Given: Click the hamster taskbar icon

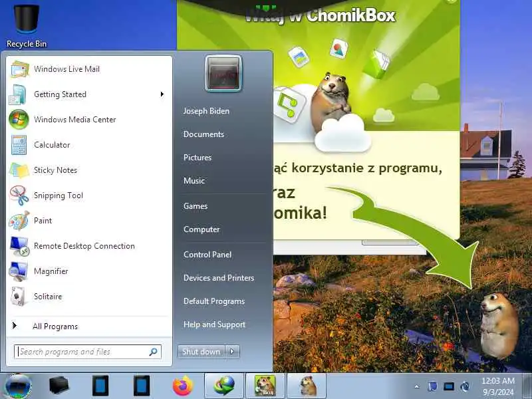Looking at the screenshot, I should click(x=307, y=386).
